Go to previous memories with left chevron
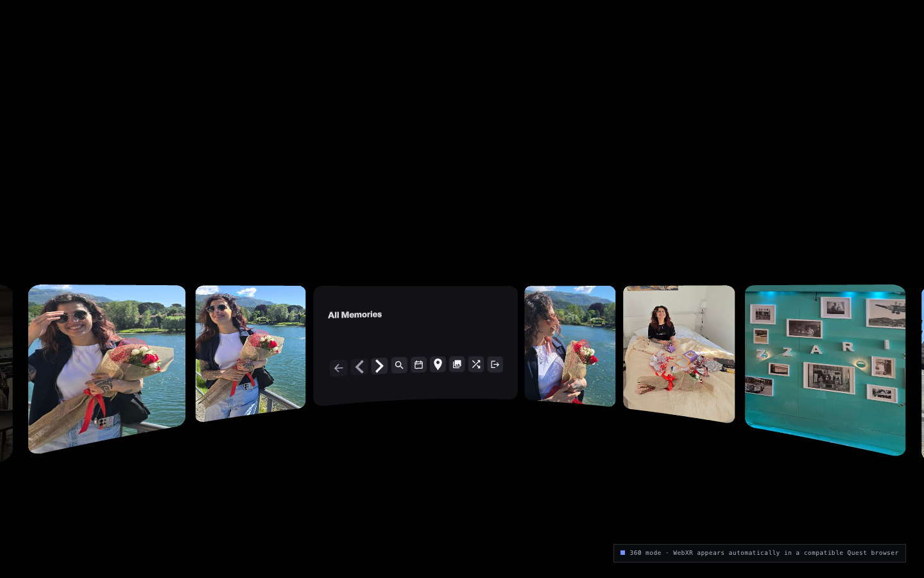 click(359, 367)
